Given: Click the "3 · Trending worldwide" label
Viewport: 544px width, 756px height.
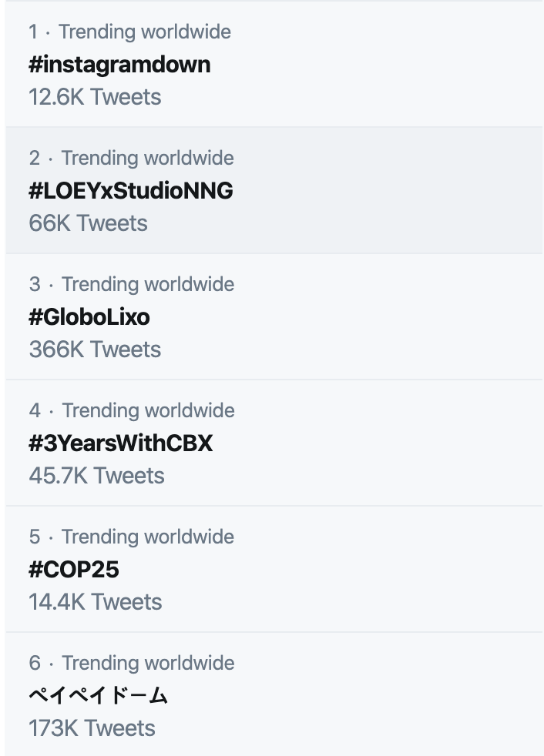Looking at the screenshot, I should click(x=132, y=285).
